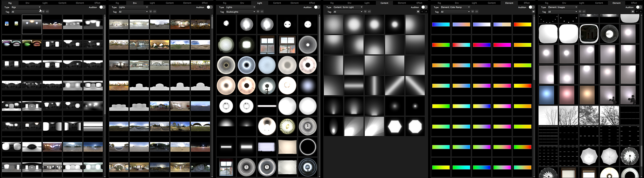Open the Type dropdown showing Element: Images
Screen dimensions: 644x178
coord(562,7)
